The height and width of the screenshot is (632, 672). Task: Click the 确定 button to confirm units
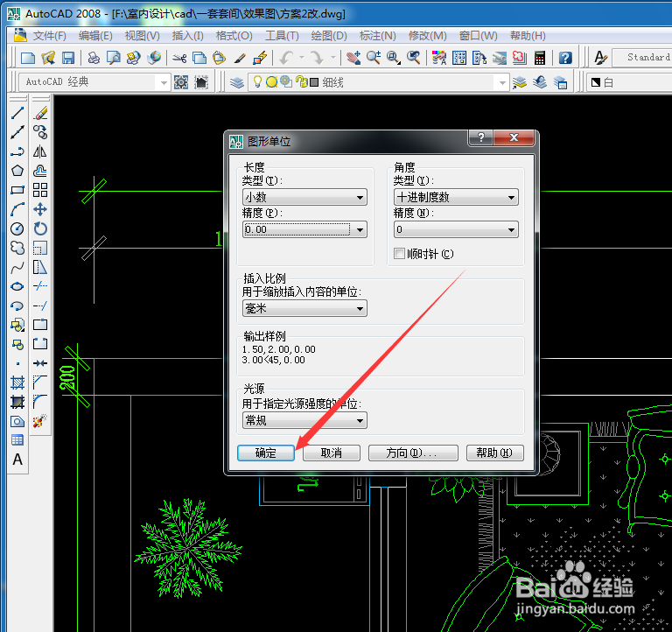[x=266, y=453]
